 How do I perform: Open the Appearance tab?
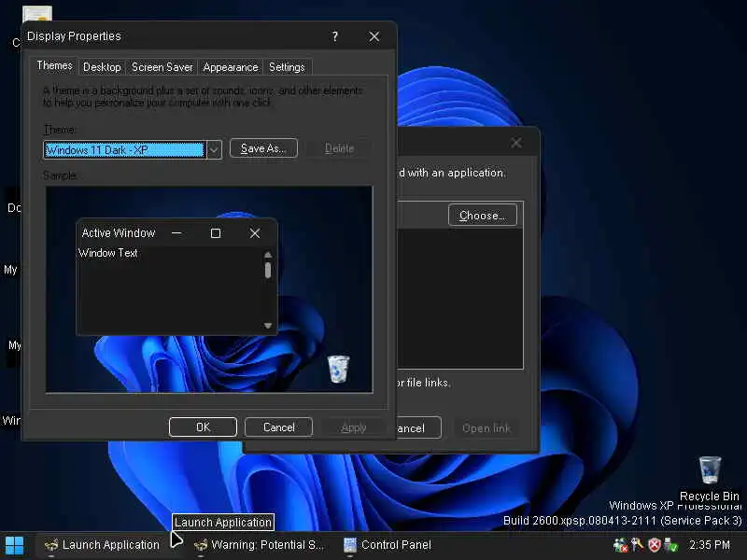tap(231, 67)
